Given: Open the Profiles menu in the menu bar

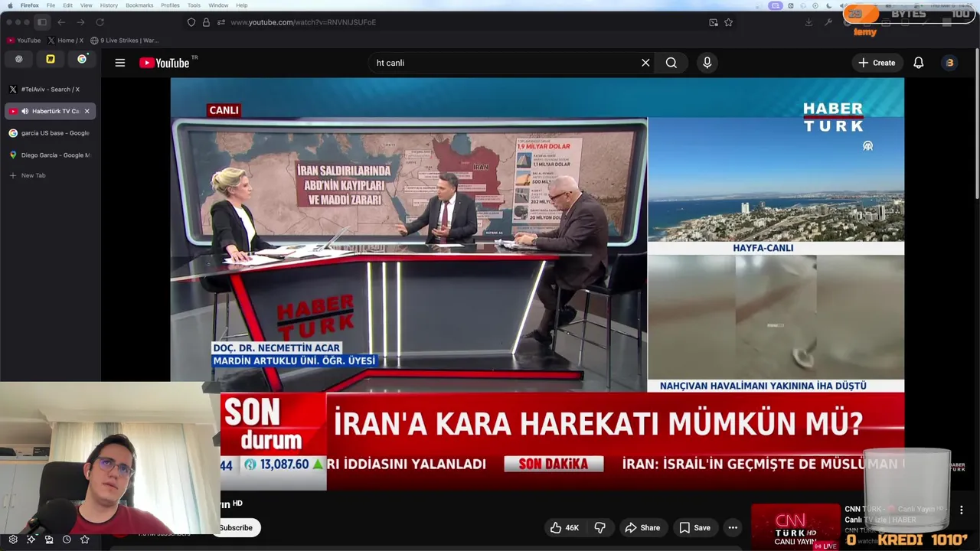Looking at the screenshot, I should coord(170,5).
